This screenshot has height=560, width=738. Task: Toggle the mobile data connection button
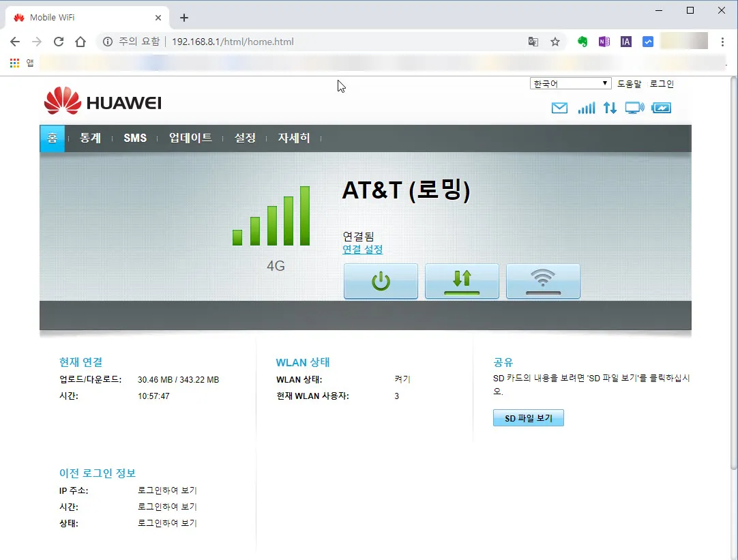point(462,281)
